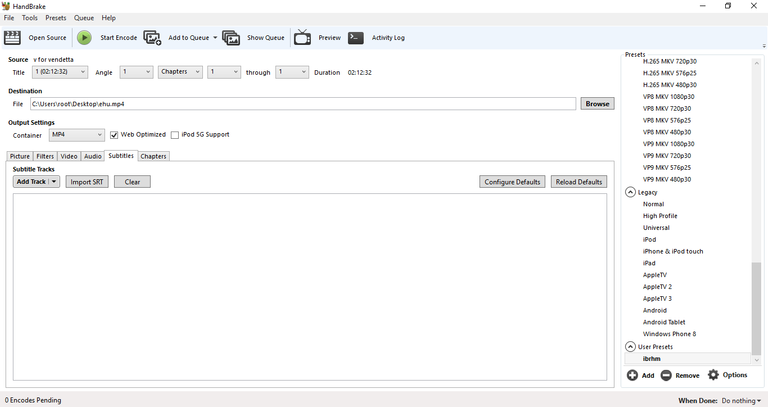Click the Browse destination button
This screenshot has height=407, width=768.
[598, 104]
